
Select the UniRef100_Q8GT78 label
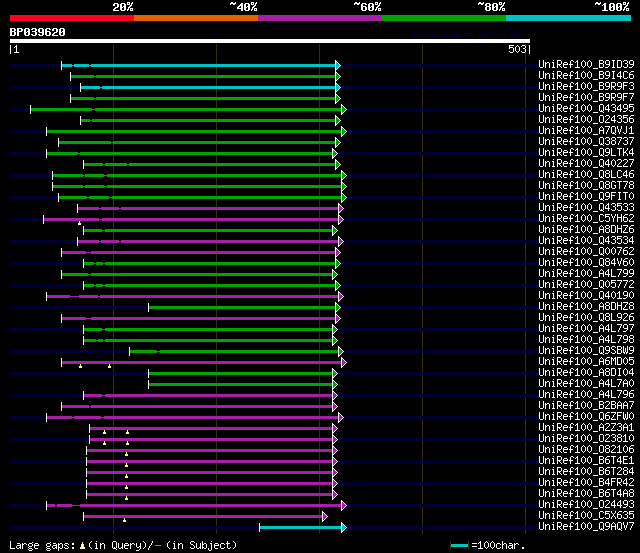tap(586, 186)
